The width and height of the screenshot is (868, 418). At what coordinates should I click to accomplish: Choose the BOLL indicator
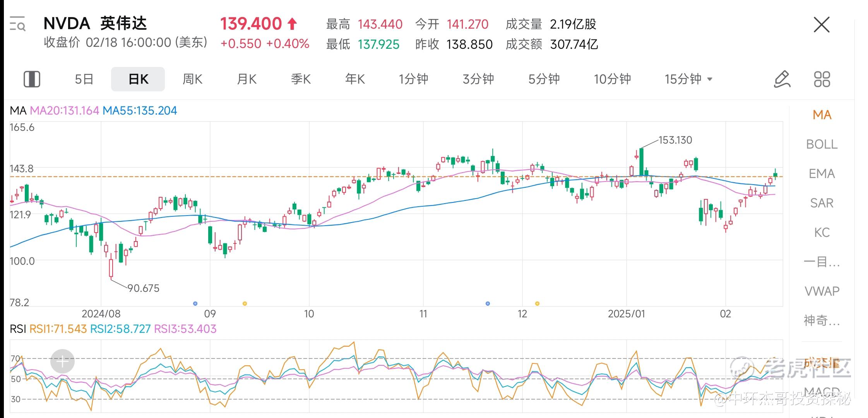[822, 144]
